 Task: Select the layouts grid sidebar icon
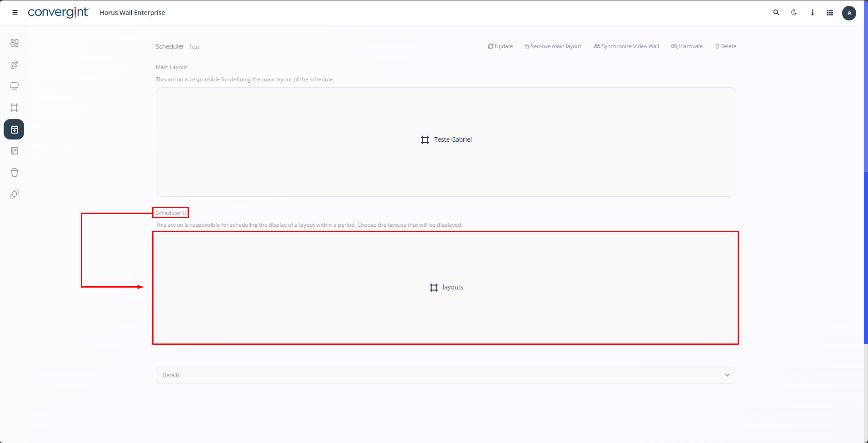tap(15, 108)
